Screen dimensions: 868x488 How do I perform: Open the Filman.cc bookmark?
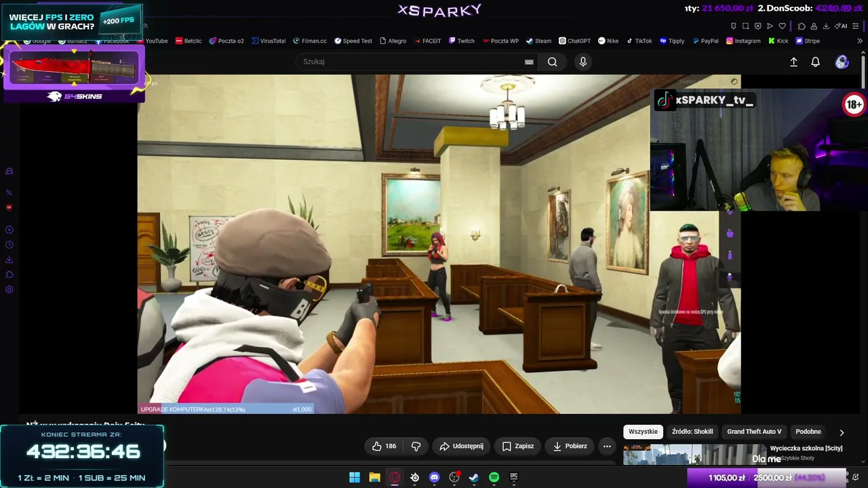(x=310, y=41)
